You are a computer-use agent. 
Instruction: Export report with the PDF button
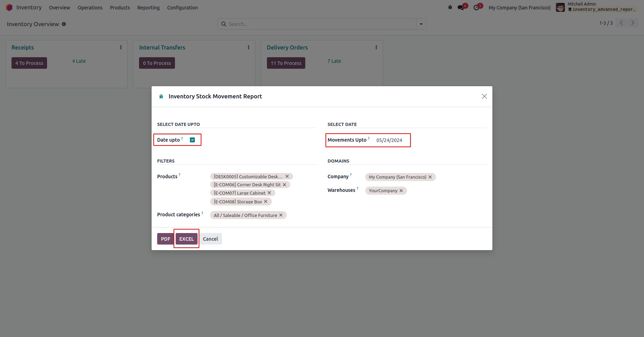click(166, 239)
